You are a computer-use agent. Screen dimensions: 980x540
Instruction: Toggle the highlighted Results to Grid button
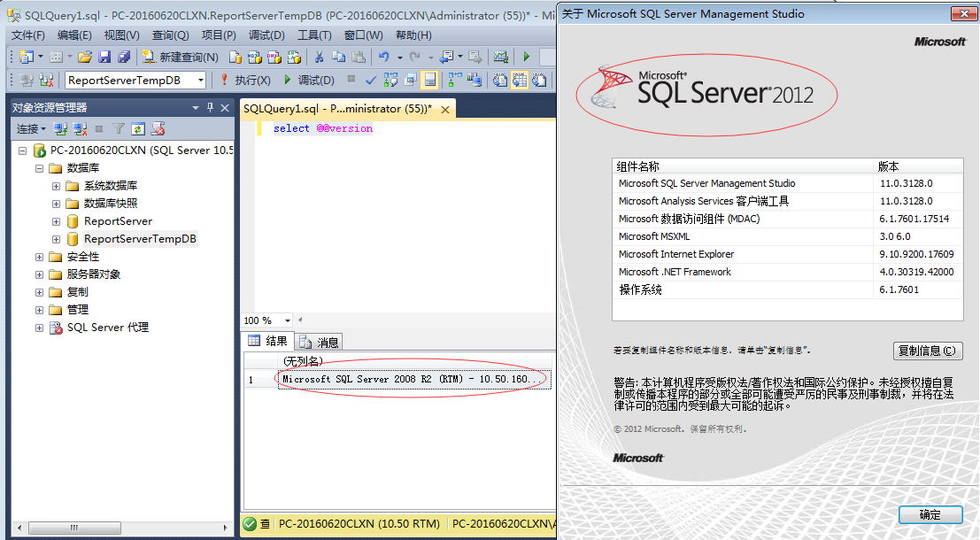click(x=520, y=80)
